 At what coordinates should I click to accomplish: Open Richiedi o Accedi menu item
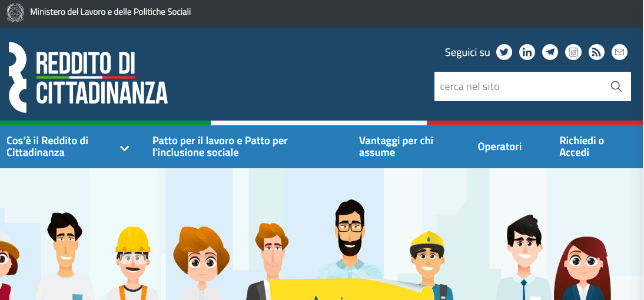click(582, 146)
